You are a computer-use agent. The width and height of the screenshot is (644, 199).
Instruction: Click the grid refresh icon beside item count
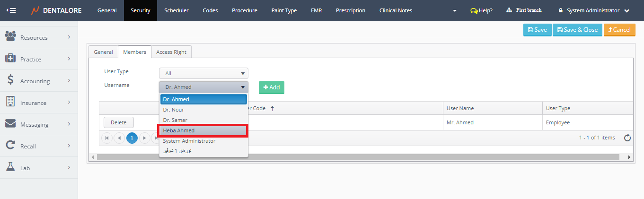tap(627, 138)
